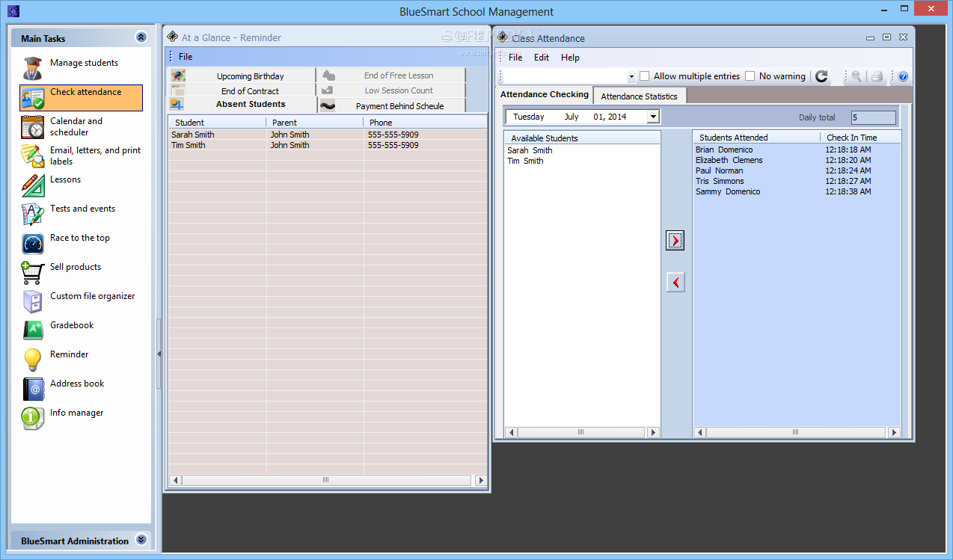The width and height of the screenshot is (953, 560).
Task: Switch to Attendance Checking tab
Action: point(544,94)
